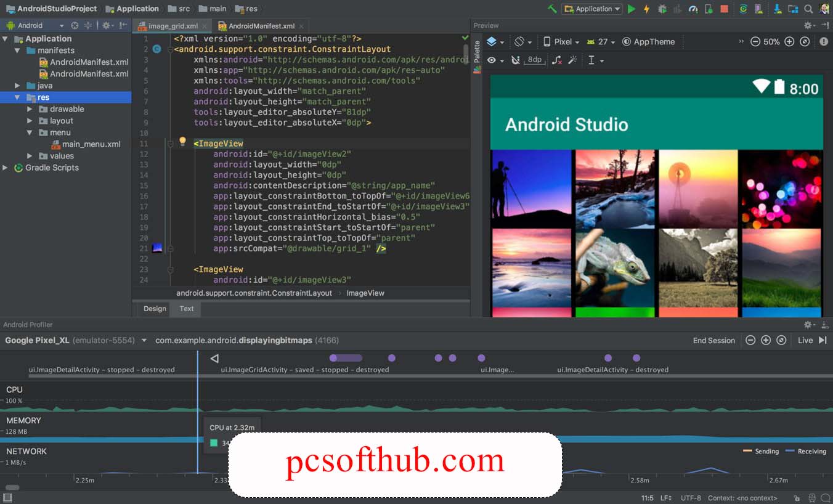This screenshot has width=833, height=504.
Task: Click the lock read-only icon in status bar
Action: [797, 498]
